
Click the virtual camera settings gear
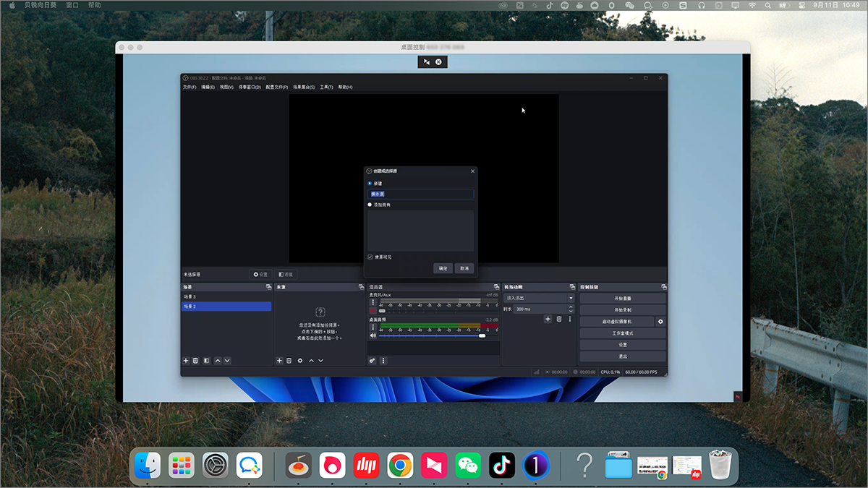click(660, 321)
